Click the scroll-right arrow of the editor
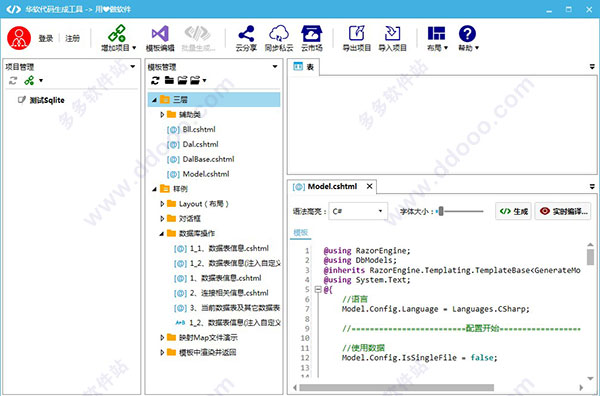 [581, 388]
